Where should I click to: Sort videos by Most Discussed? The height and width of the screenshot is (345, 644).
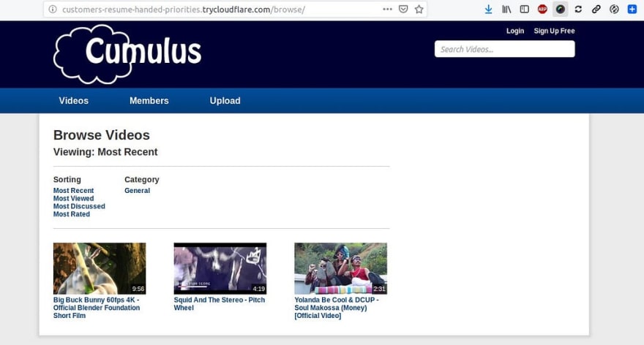click(x=79, y=206)
